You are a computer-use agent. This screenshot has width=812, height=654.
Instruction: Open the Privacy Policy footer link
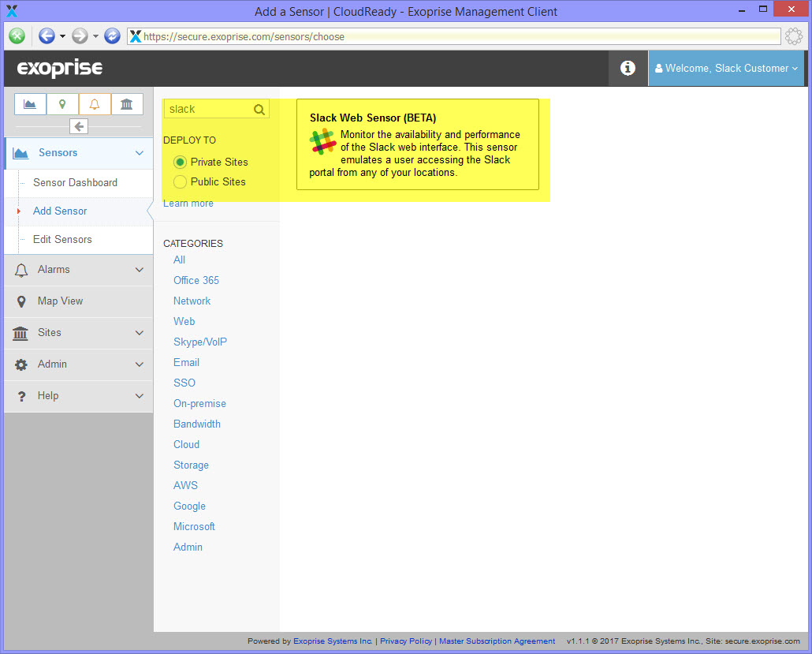coord(406,641)
